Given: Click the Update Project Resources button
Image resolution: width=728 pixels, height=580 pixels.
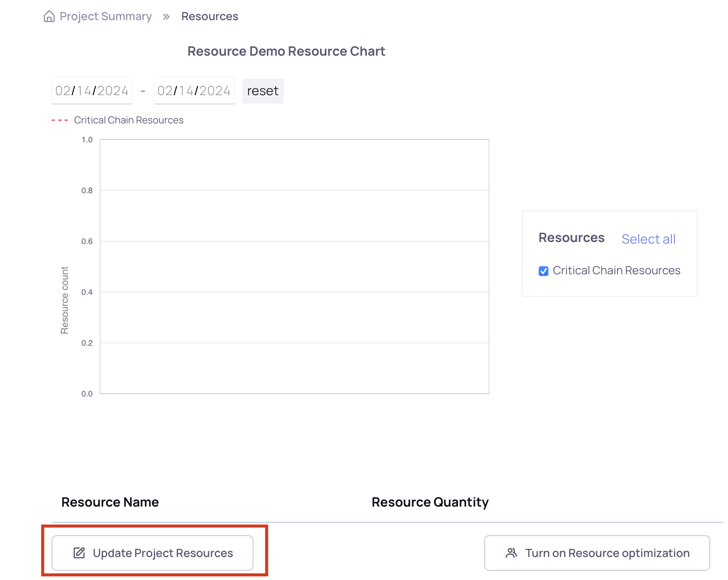Looking at the screenshot, I should click(x=153, y=553).
